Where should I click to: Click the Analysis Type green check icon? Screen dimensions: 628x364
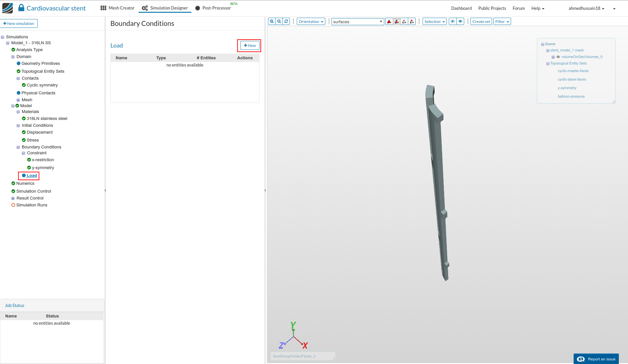click(x=13, y=50)
